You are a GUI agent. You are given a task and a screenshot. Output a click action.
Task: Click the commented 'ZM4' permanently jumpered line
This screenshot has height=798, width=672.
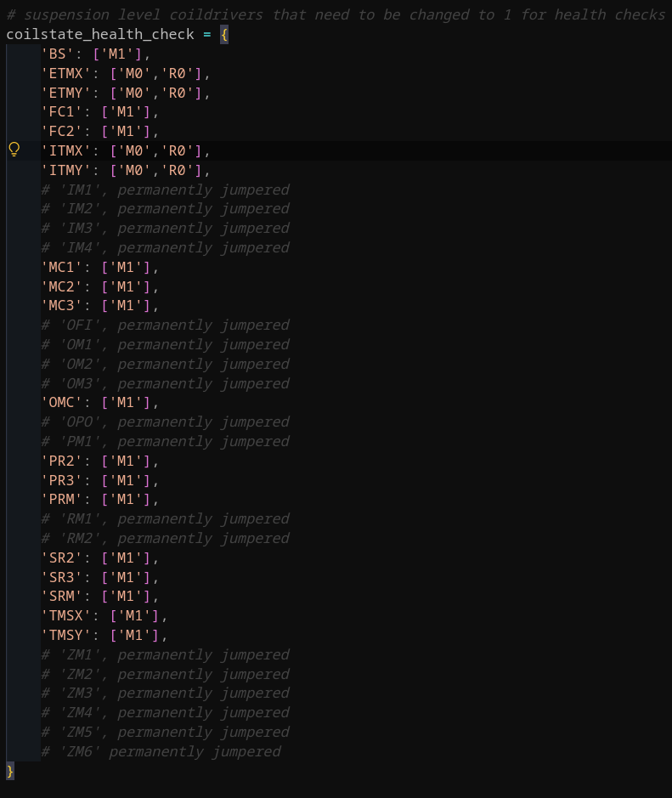click(x=166, y=712)
